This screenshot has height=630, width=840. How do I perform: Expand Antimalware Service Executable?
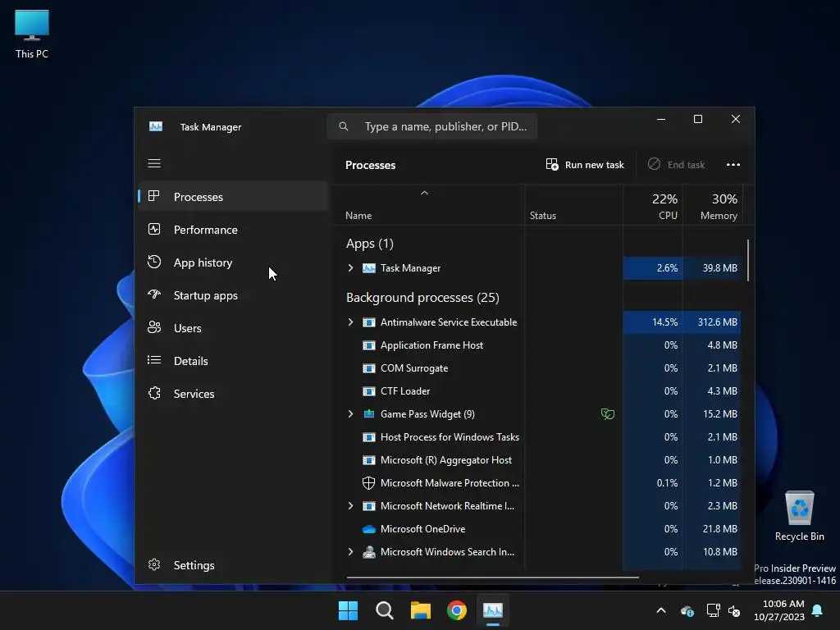[x=350, y=322]
